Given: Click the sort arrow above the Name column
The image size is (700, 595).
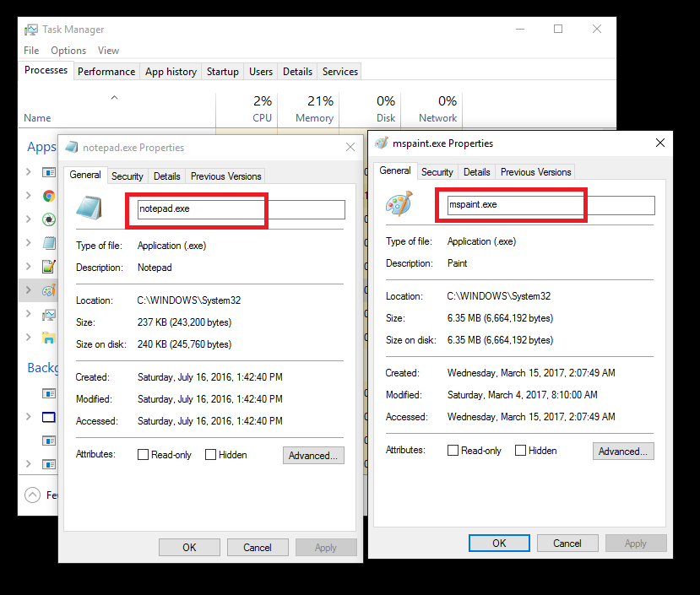Looking at the screenshot, I should pyautogui.click(x=114, y=97).
